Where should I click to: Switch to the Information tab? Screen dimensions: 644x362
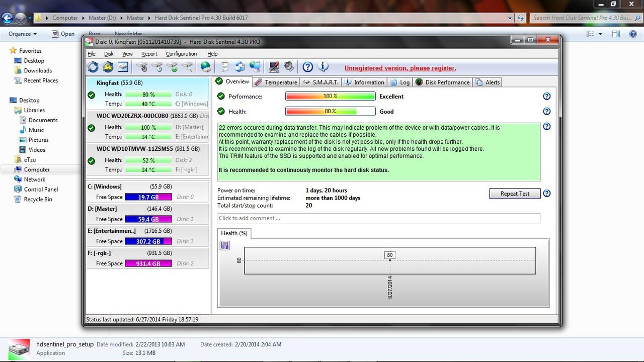click(364, 82)
